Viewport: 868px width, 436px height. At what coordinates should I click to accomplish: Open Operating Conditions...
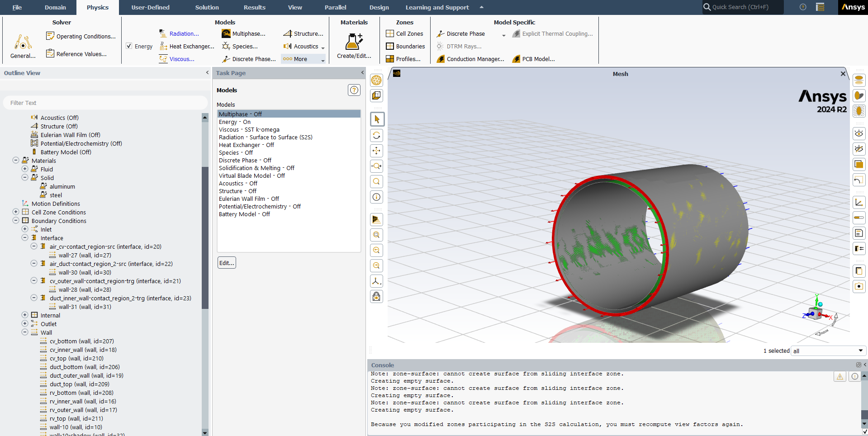[81, 36]
